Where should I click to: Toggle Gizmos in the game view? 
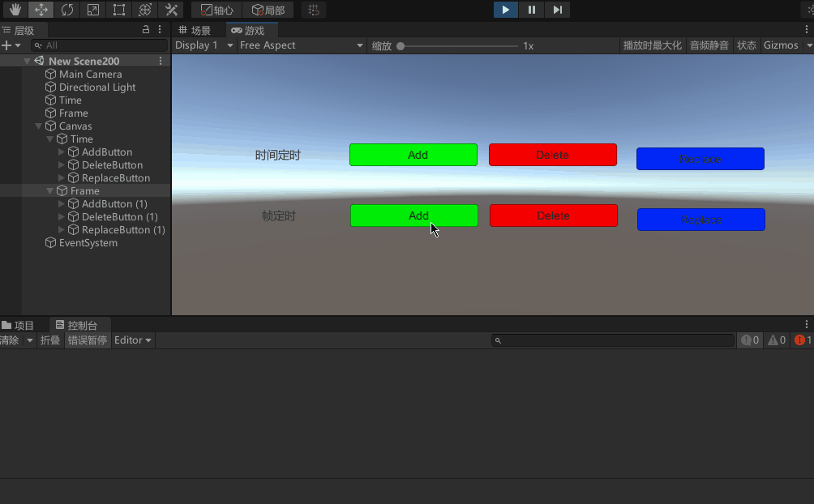coord(781,45)
